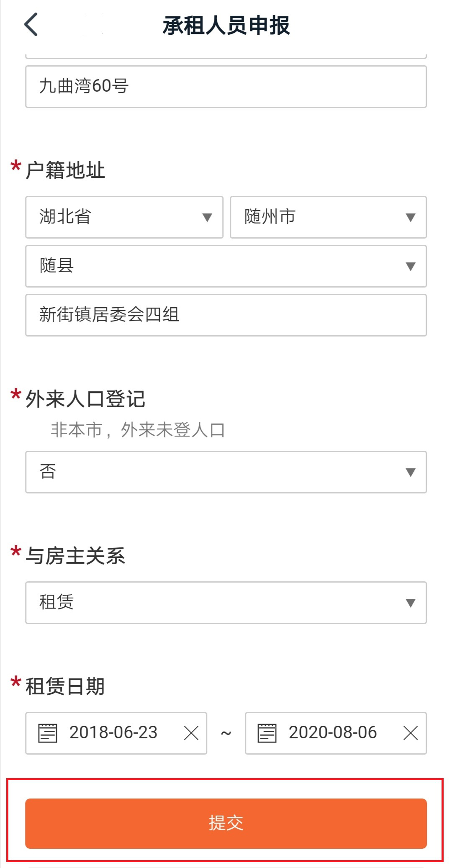This screenshot has height=868, width=452.
Task: Change the 2018-06-23 start date
Action: [x=113, y=733]
